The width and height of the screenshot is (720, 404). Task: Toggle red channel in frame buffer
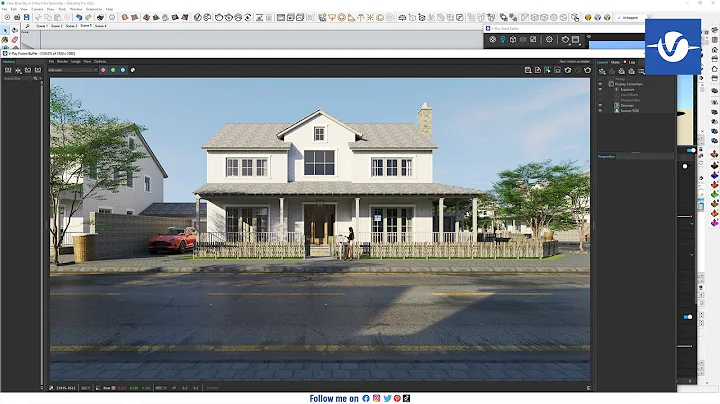pos(103,70)
